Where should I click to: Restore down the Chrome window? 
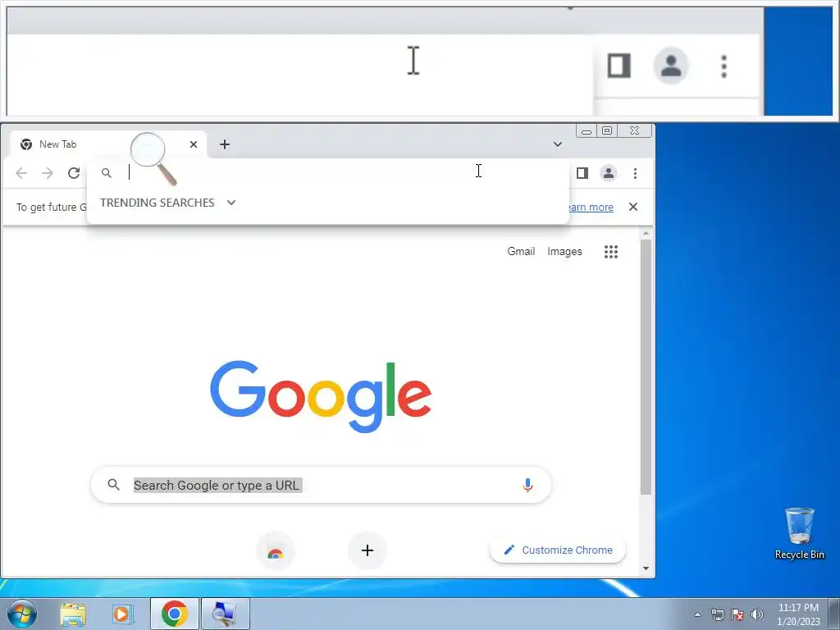607,130
